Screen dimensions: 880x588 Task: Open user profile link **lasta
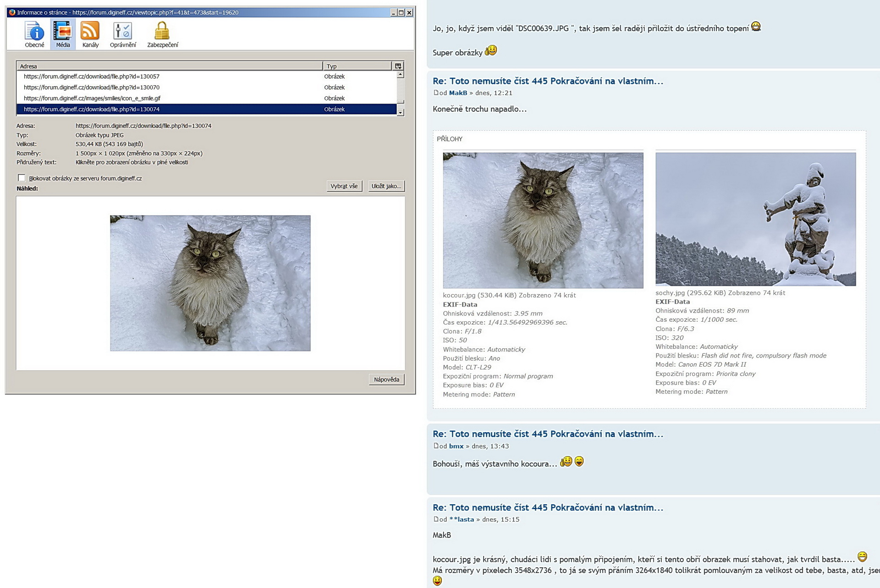pos(462,519)
